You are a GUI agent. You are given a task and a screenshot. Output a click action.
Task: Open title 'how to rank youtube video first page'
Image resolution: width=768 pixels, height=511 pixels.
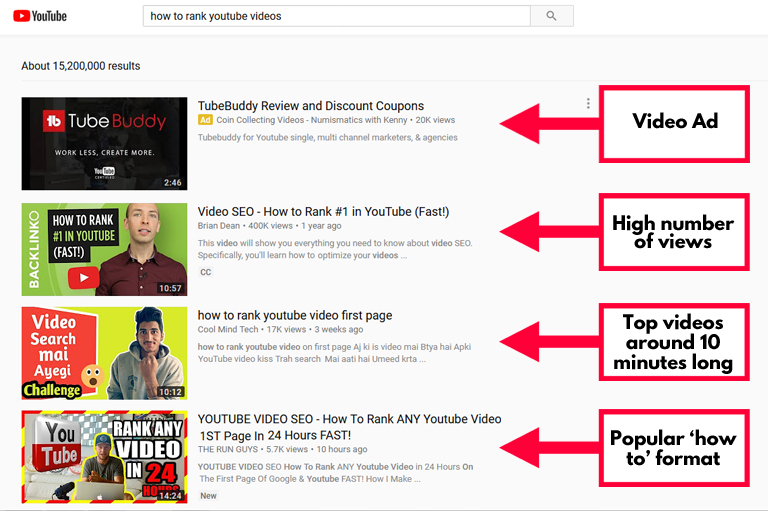295,316
